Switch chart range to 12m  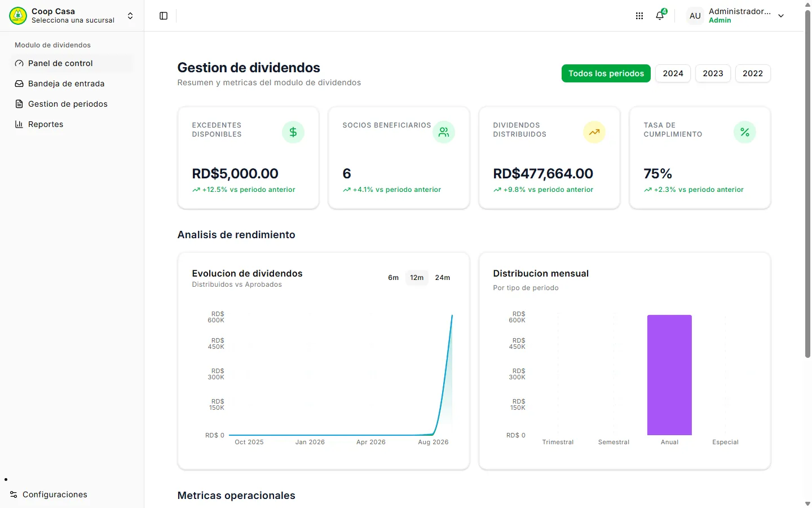coord(417,278)
